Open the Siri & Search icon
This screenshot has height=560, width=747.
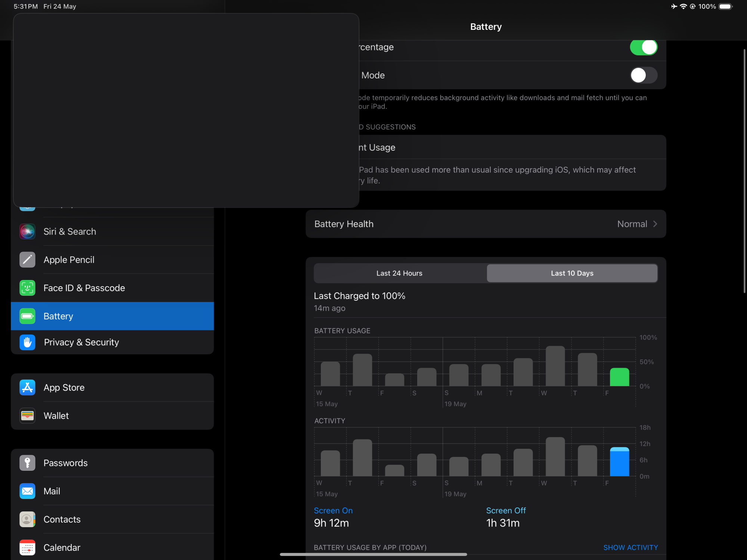(27, 231)
